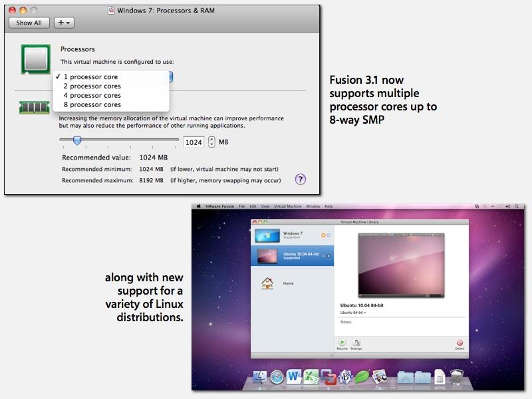Click the Show All button
This screenshot has width=532, height=399.
click(29, 23)
